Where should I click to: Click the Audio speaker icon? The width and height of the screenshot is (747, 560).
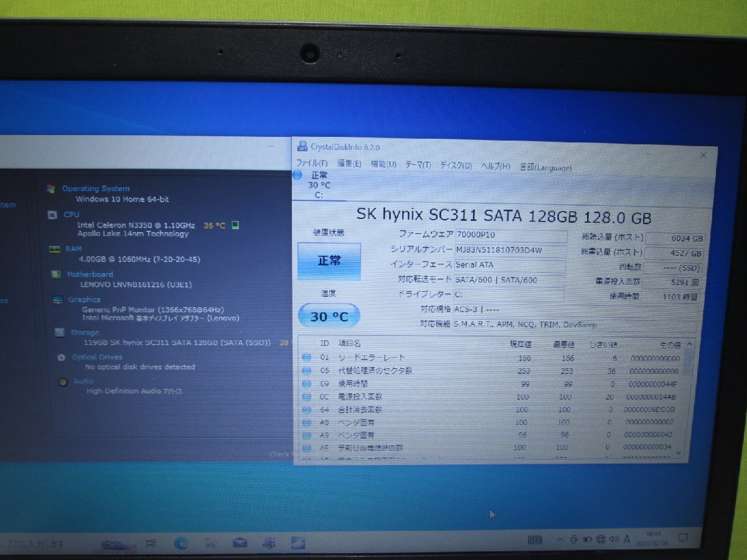[63, 381]
